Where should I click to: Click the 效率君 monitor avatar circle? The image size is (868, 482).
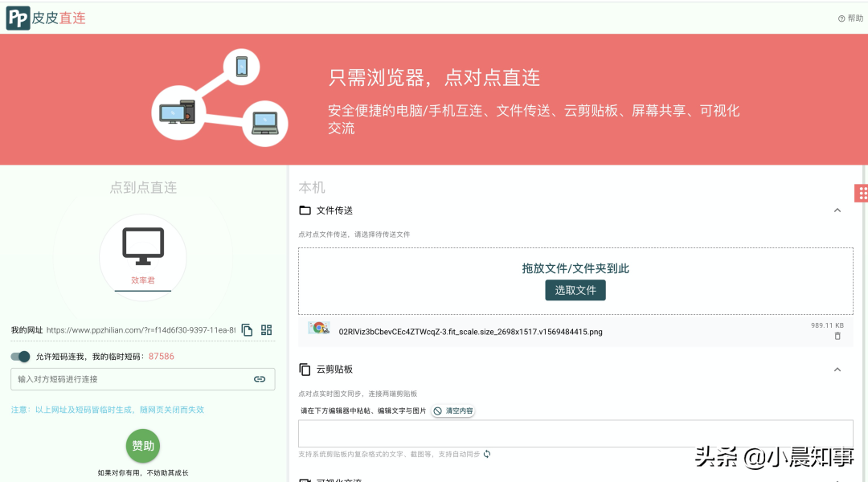142,255
